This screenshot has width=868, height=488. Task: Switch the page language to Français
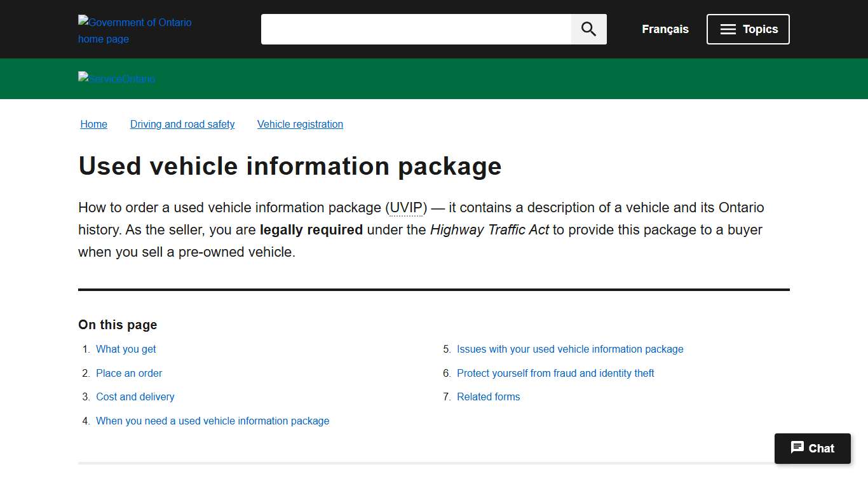coord(665,29)
